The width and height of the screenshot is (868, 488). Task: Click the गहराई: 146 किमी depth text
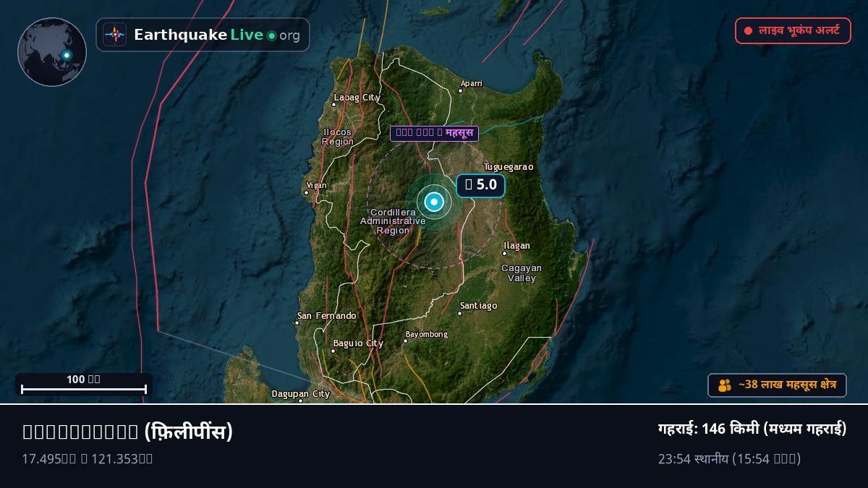[752, 429]
